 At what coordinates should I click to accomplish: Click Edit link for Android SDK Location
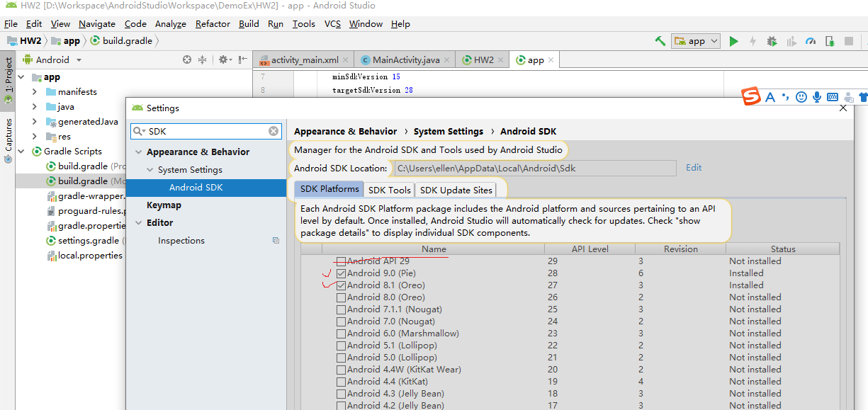tap(694, 168)
